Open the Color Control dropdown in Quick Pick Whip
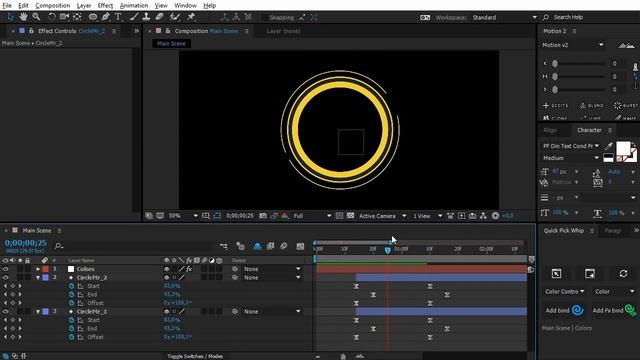This screenshot has width=640, height=360. pos(564,291)
